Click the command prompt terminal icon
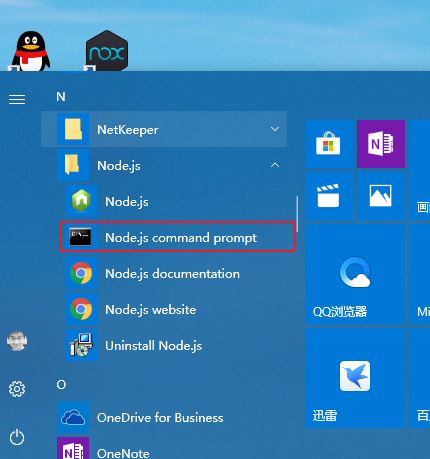The width and height of the screenshot is (430, 459). [80, 237]
